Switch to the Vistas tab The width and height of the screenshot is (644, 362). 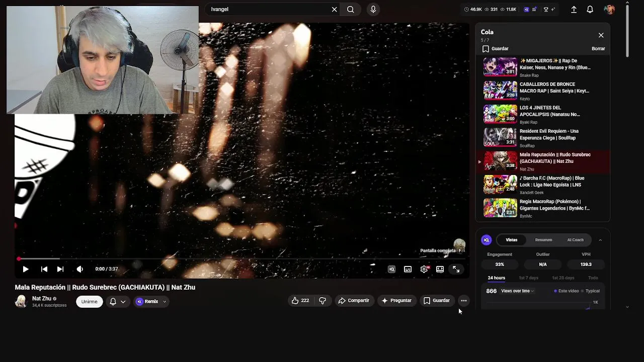(x=511, y=240)
